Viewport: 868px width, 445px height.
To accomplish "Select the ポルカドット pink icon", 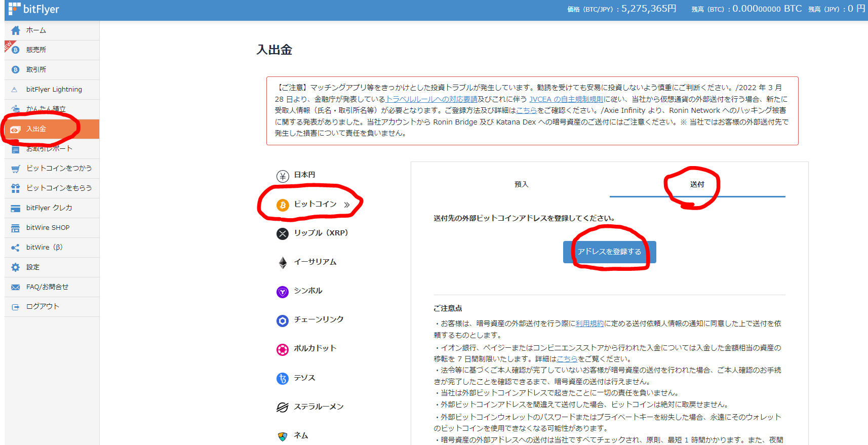I will click(283, 349).
